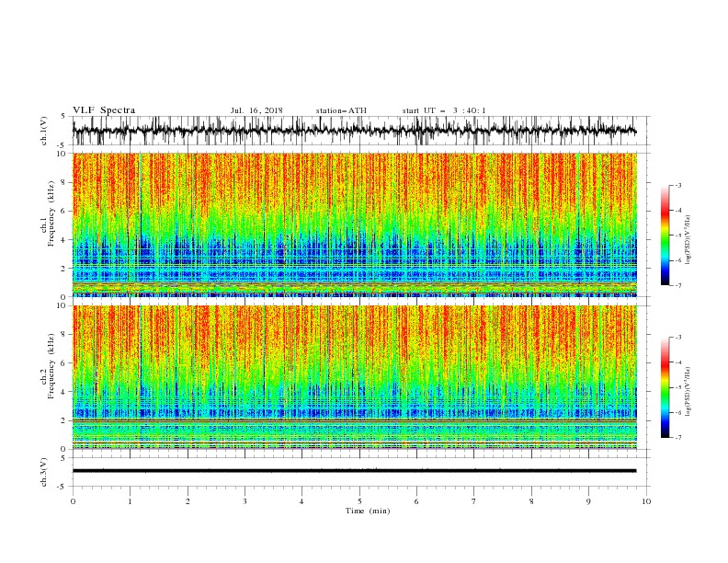Click the "6" kHz tick on ch.1 frequency axis

(64, 211)
